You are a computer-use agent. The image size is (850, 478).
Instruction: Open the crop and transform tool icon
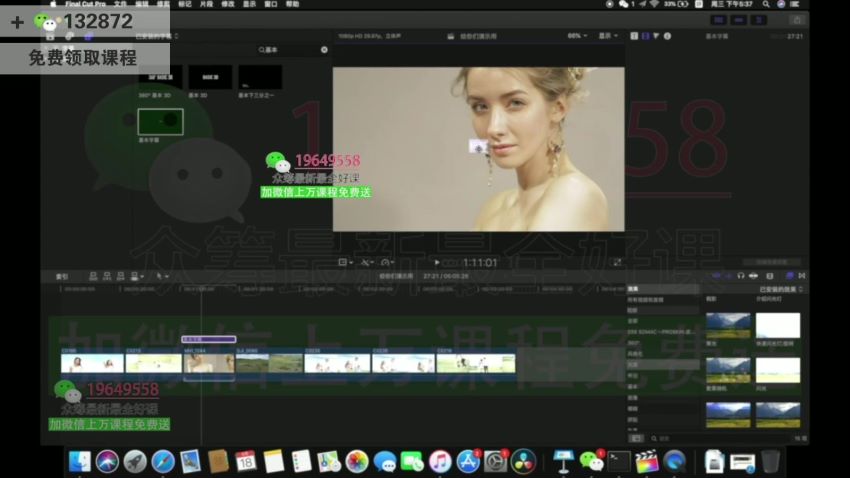[x=345, y=262]
